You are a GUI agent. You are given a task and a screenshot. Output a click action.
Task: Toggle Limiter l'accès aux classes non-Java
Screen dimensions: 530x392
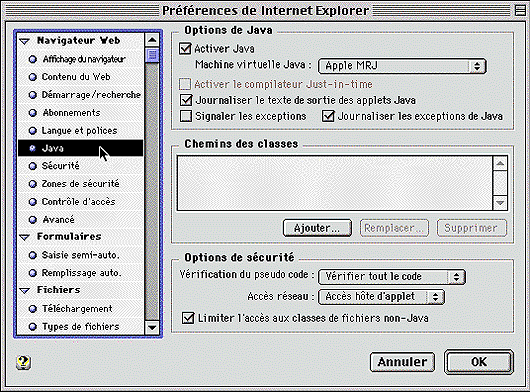(x=188, y=318)
